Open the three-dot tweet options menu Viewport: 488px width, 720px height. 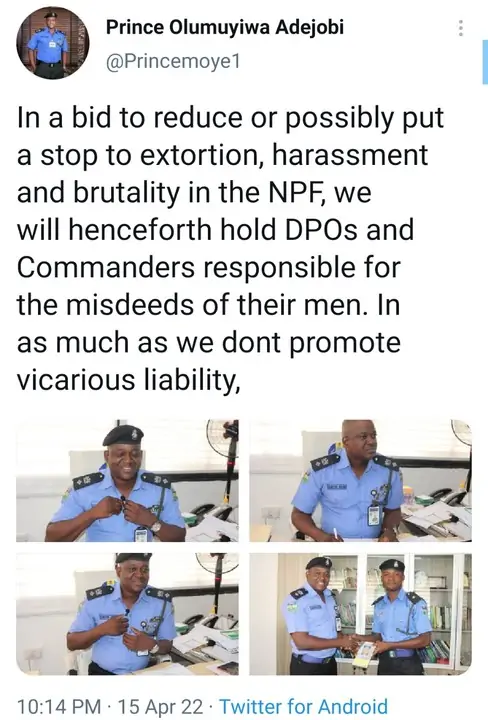pyautogui.click(x=460, y=28)
